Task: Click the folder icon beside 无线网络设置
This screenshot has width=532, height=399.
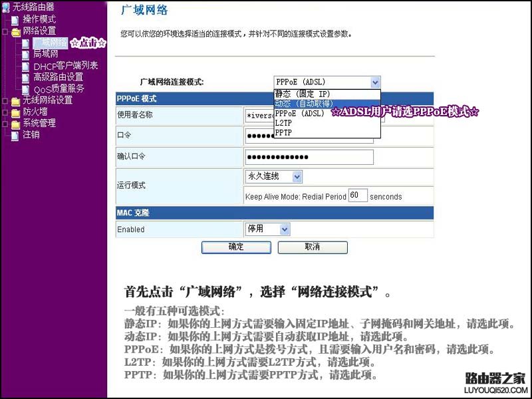Action: 15,101
